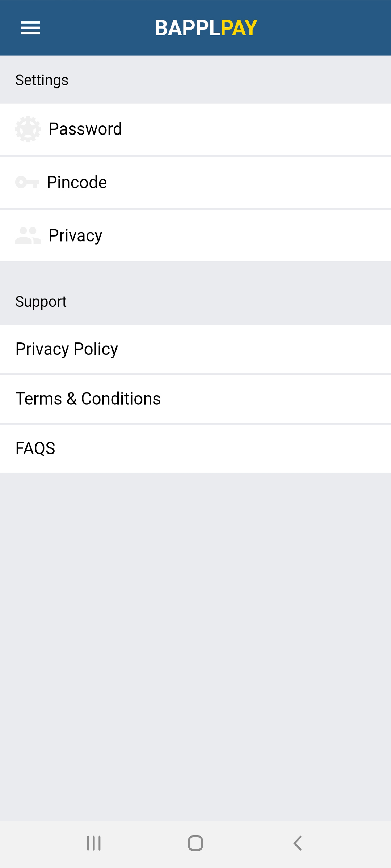The height and width of the screenshot is (868, 391).
Task: Tap the Support section header
Action: pos(41,302)
